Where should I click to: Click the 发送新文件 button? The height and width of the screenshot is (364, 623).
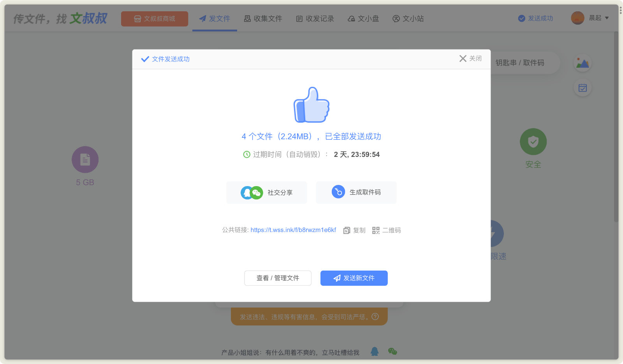[354, 278]
